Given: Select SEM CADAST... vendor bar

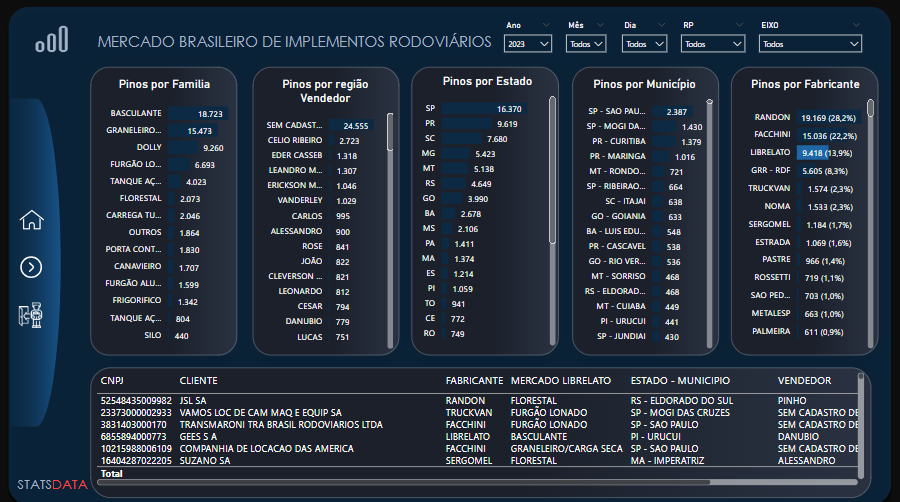Looking at the screenshot, I should pyautogui.click(x=352, y=125).
